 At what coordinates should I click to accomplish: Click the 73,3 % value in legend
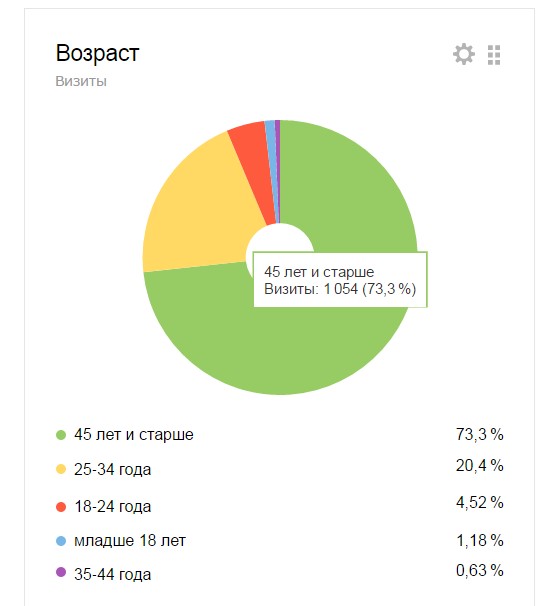(480, 434)
